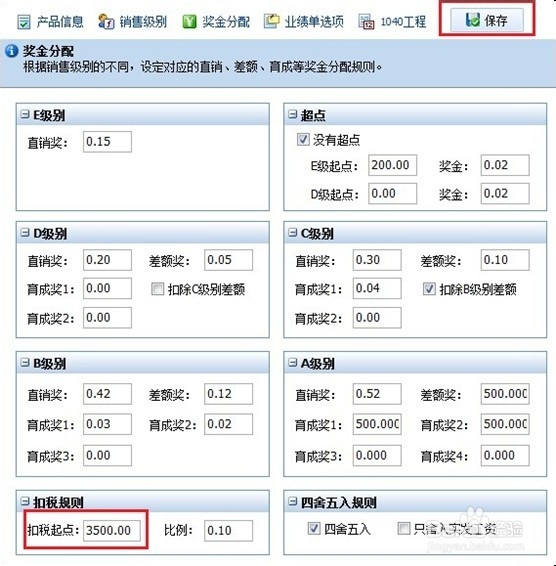Click the A级别 育成奖3 field
Screen dimensions: 556x566
tap(377, 456)
